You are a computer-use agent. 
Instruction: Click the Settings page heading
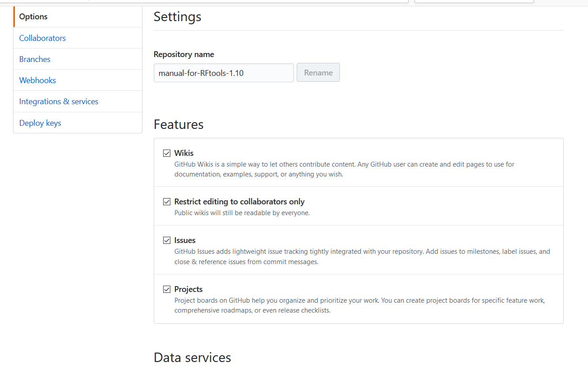point(178,17)
